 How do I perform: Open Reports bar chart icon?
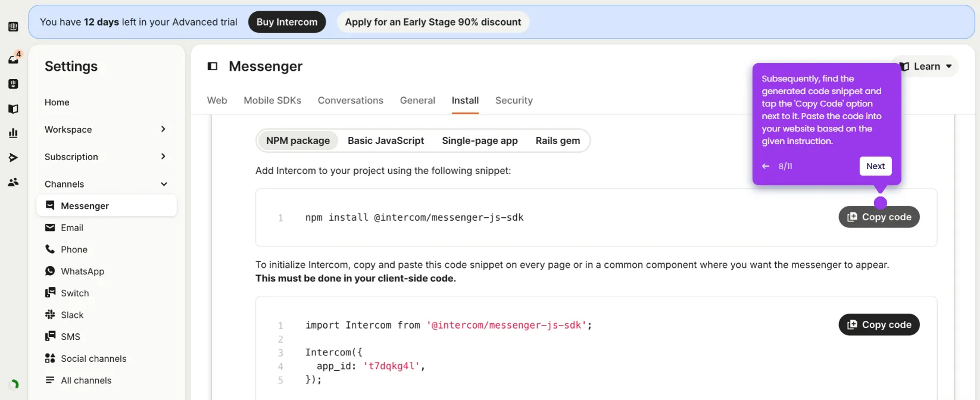coord(13,133)
